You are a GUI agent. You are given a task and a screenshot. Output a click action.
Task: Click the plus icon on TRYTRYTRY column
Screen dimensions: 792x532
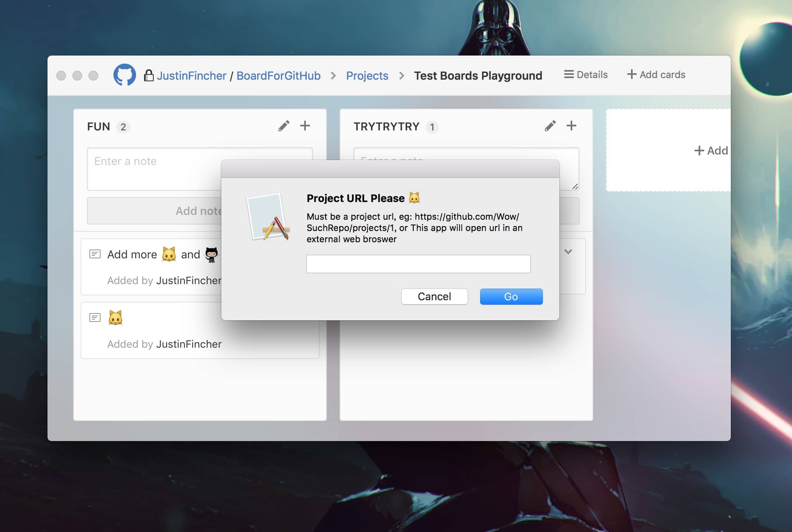571,126
